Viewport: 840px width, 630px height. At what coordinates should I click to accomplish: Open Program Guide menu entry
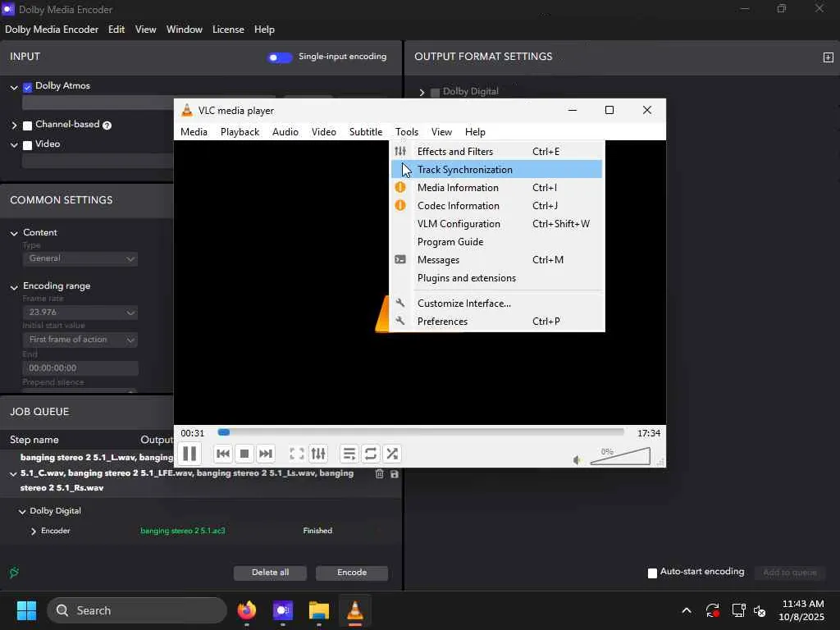(496, 242)
